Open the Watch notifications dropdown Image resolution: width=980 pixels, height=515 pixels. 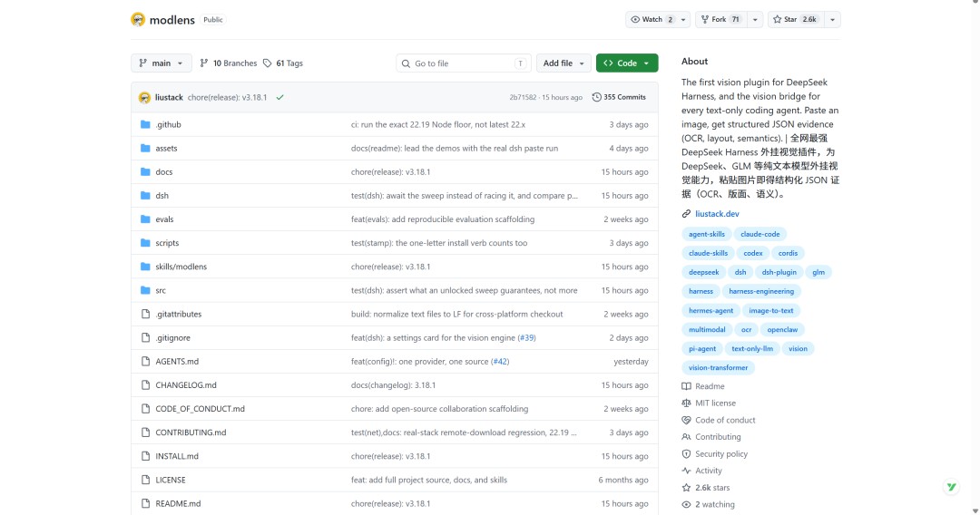click(x=658, y=19)
